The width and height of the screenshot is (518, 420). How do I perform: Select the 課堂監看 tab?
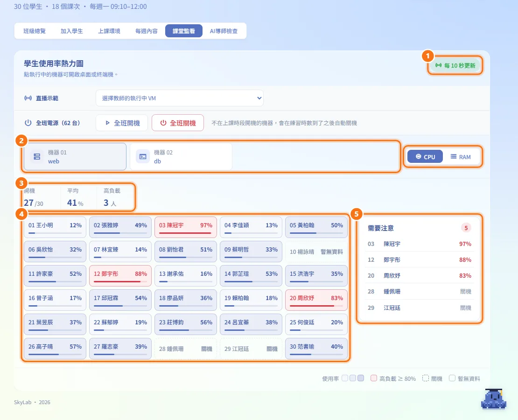[x=184, y=31]
